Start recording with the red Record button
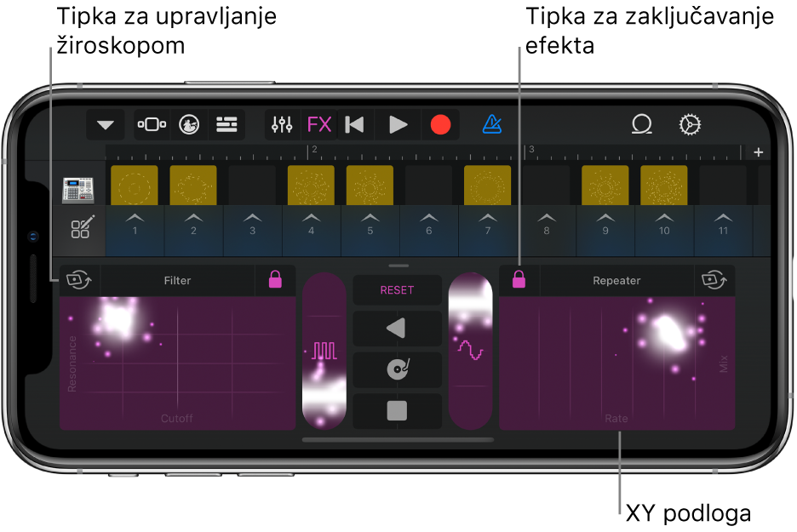This screenshot has height=532, width=797. (440, 124)
